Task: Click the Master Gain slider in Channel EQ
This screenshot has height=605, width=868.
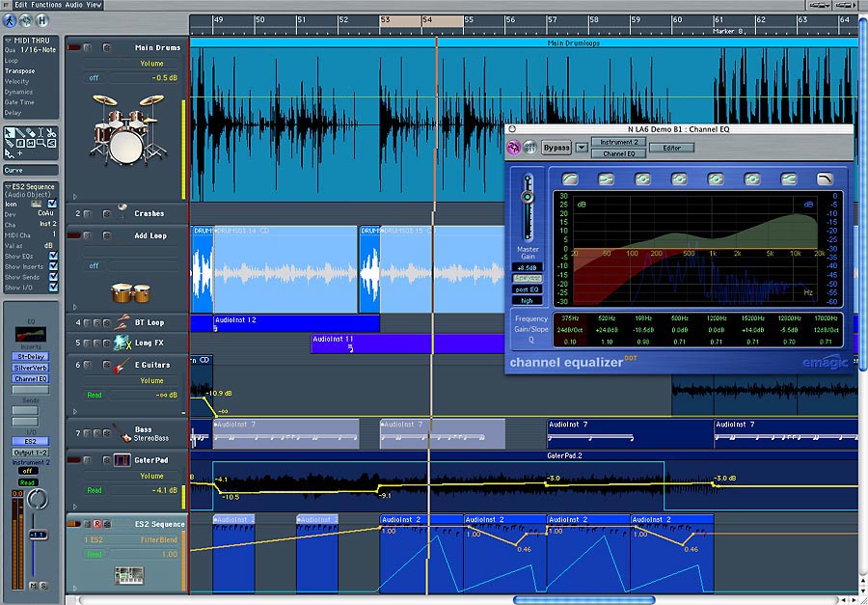Action: 528,207
